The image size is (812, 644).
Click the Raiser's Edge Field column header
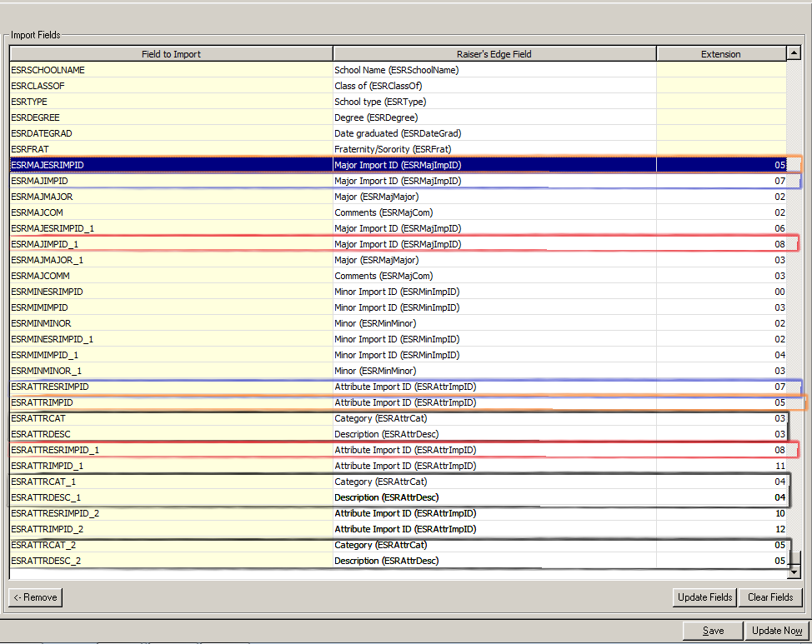(494, 54)
